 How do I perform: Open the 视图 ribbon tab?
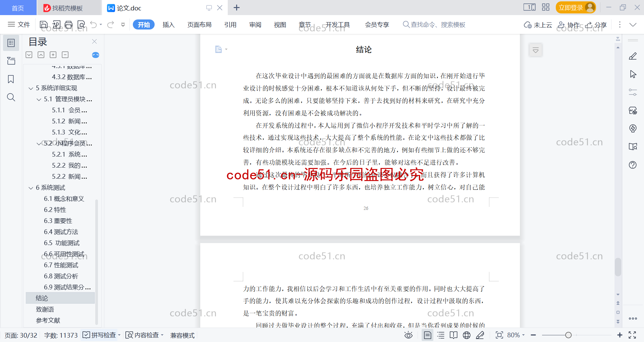point(280,24)
